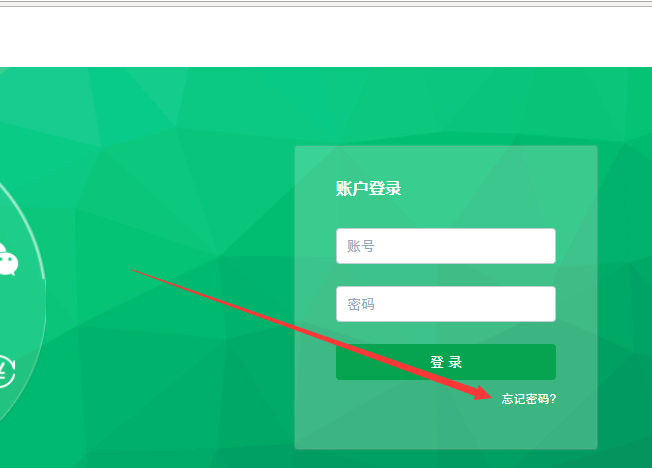Click the gray border line at window top
The height and width of the screenshot is (468, 652).
point(326,4)
